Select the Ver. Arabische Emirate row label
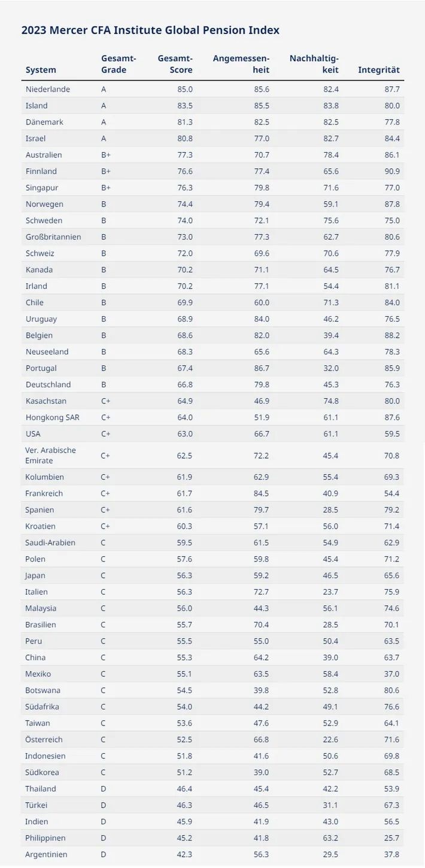 tap(51, 456)
